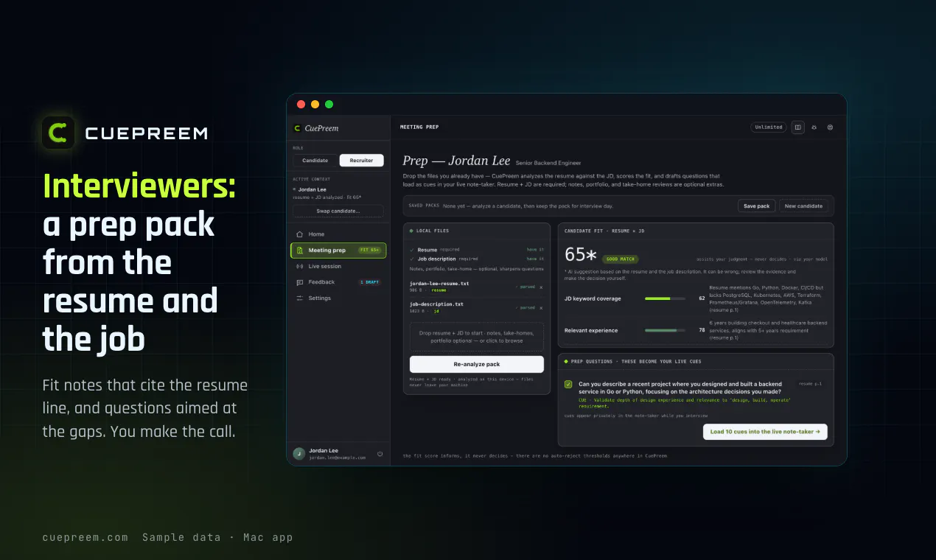Image resolution: width=936 pixels, height=560 pixels.
Task: Click the Live session broadcast icon
Action: coord(299,267)
